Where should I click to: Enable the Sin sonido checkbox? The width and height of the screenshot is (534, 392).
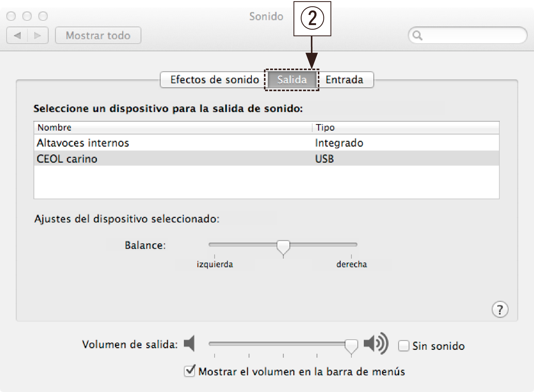403,346
